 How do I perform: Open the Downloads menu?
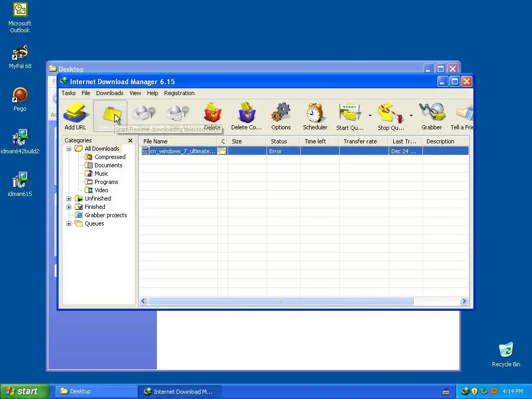coord(110,93)
